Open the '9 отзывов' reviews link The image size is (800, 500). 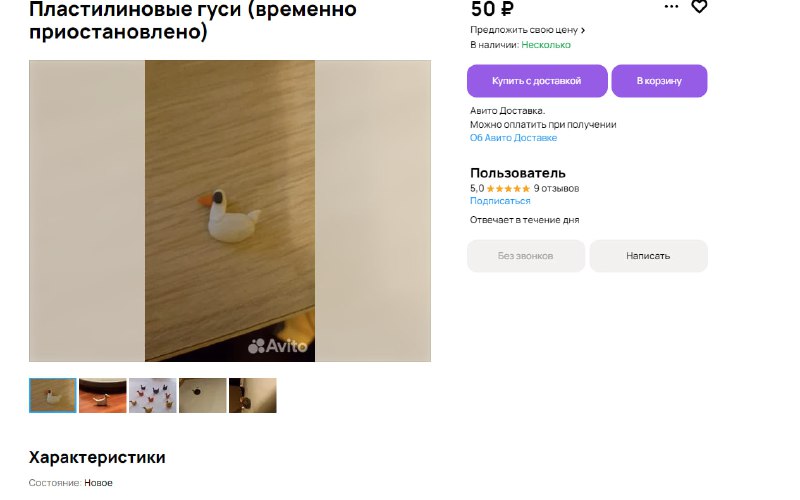click(x=556, y=189)
